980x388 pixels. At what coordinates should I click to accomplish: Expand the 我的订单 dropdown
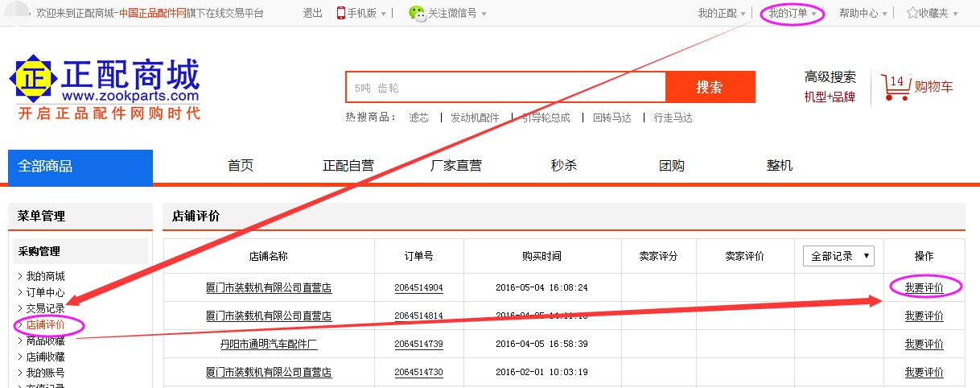point(793,13)
